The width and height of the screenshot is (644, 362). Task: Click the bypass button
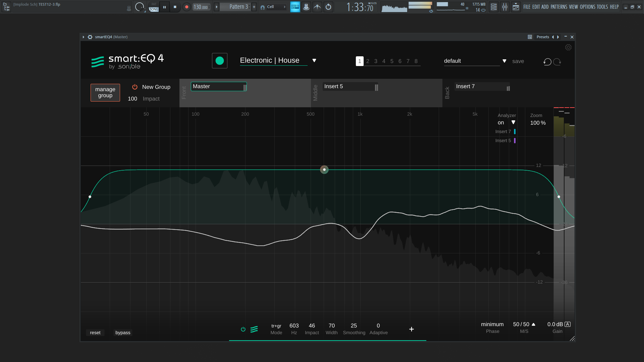tap(123, 333)
